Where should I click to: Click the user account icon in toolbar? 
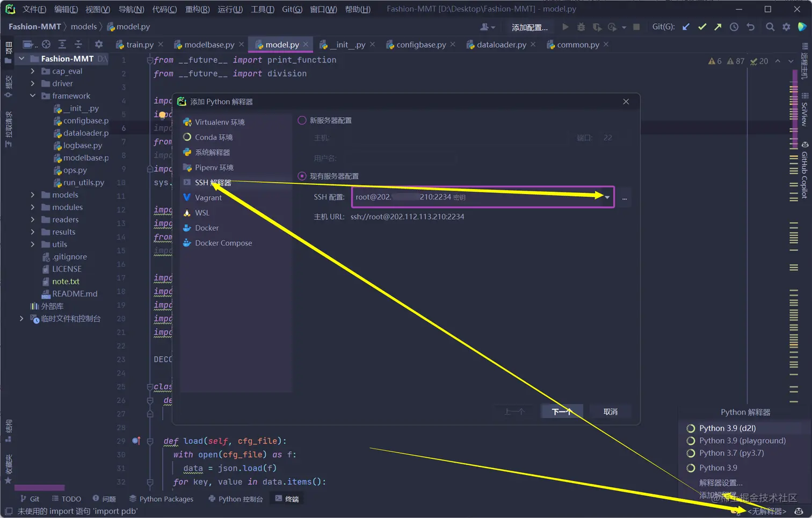pyautogui.click(x=487, y=27)
